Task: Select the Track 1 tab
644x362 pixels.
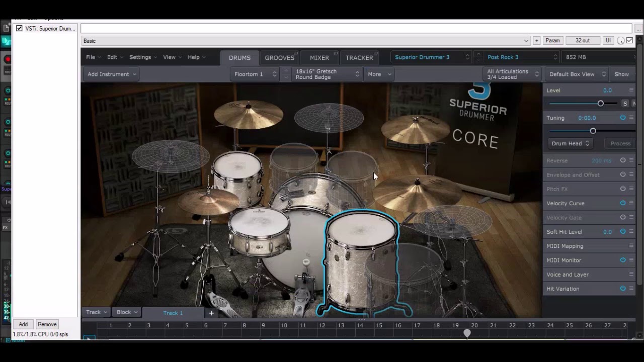Action: pos(173,313)
